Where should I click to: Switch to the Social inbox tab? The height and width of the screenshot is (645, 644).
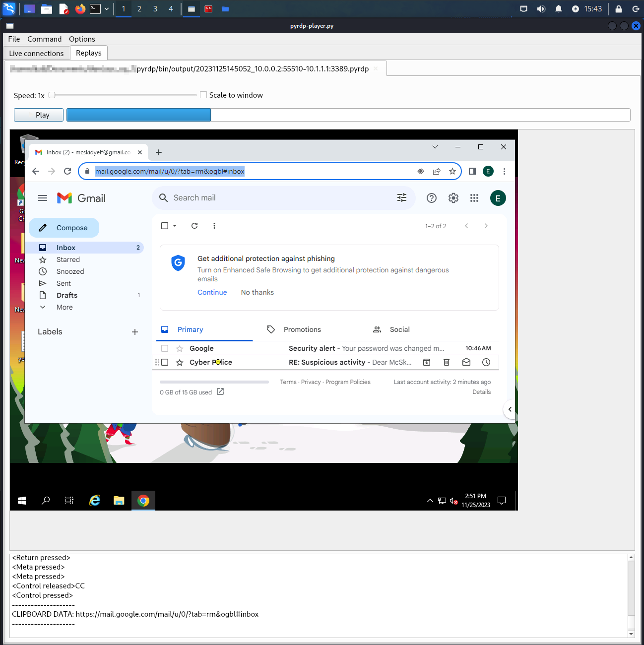tap(399, 329)
